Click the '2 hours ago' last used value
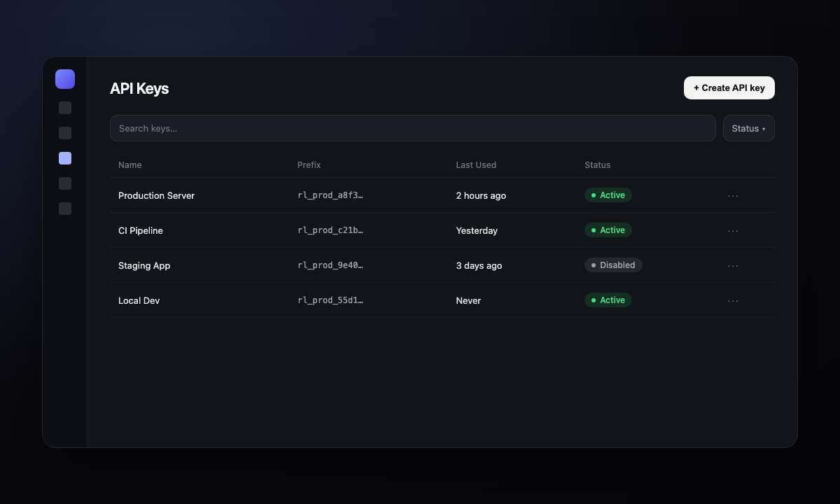This screenshot has width=840, height=504. pyautogui.click(x=481, y=195)
